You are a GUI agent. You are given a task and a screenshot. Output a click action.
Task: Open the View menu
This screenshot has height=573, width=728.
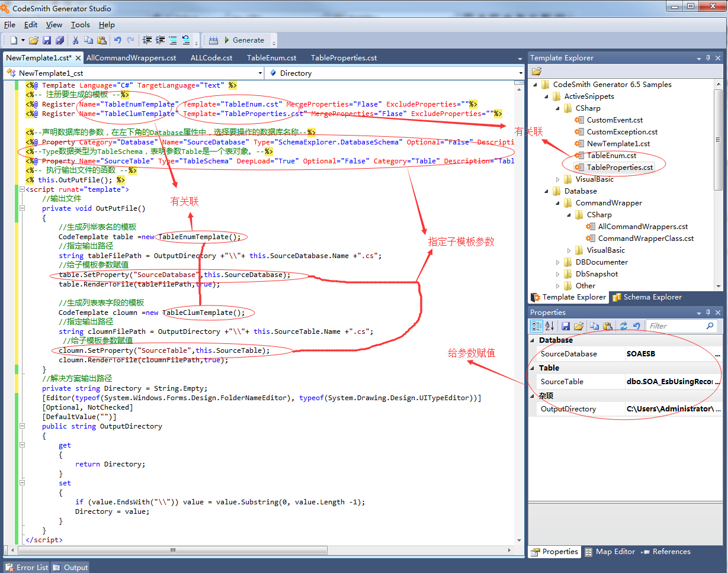[x=54, y=24]
